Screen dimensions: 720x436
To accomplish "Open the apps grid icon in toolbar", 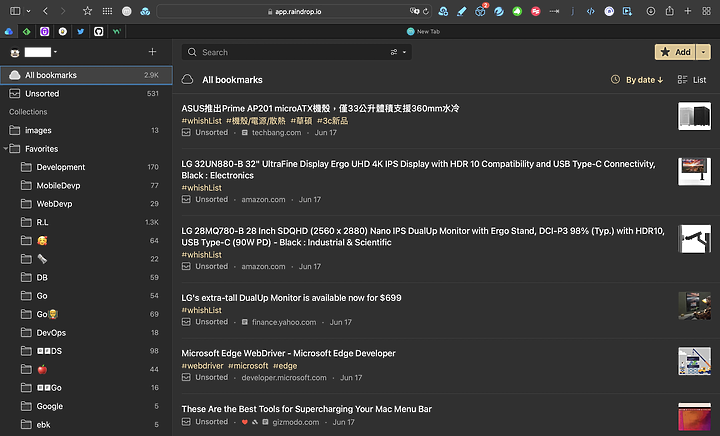I will pyautogui.click(x=107, y=11).
